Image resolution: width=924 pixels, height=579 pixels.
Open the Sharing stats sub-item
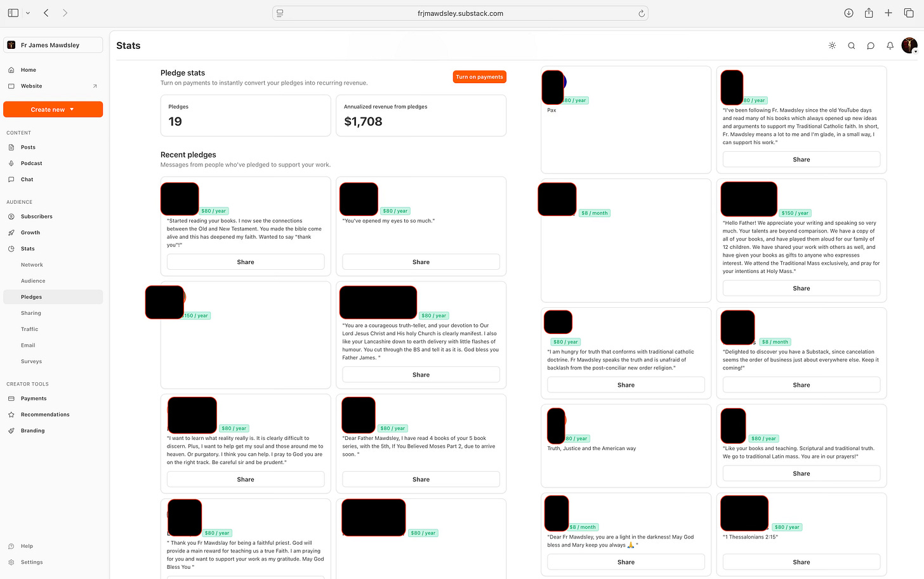(53, 313)
